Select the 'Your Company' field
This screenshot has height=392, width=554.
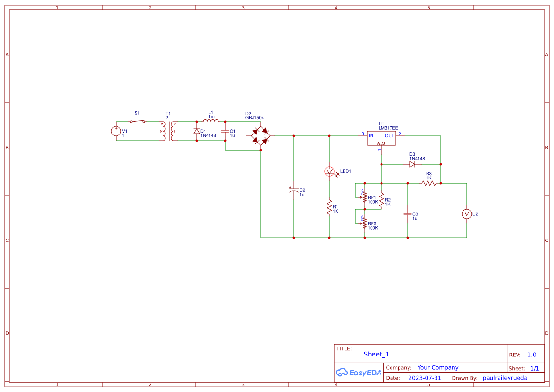tap(438, 367)
